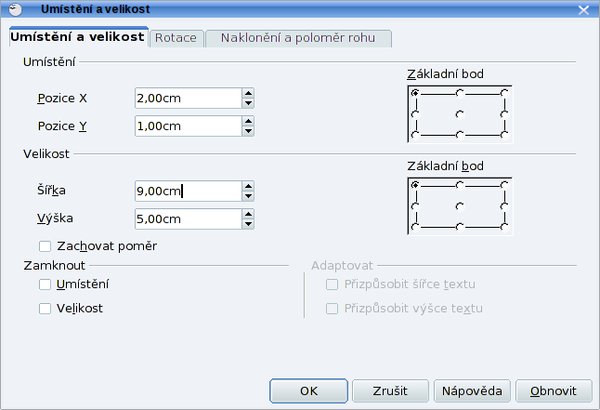Screen dimensions: 600x410
Task: Confirm dialog with OK button
Action: point(308,391)
